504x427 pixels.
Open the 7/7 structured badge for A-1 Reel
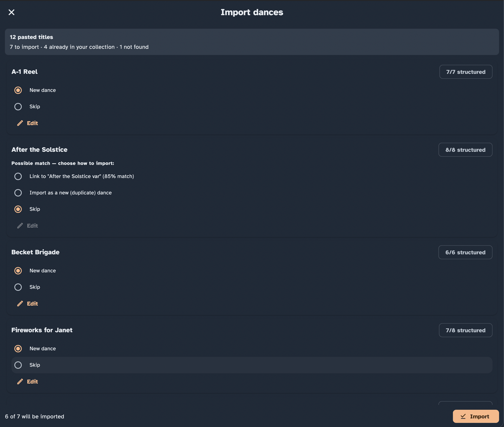(466, 72)
